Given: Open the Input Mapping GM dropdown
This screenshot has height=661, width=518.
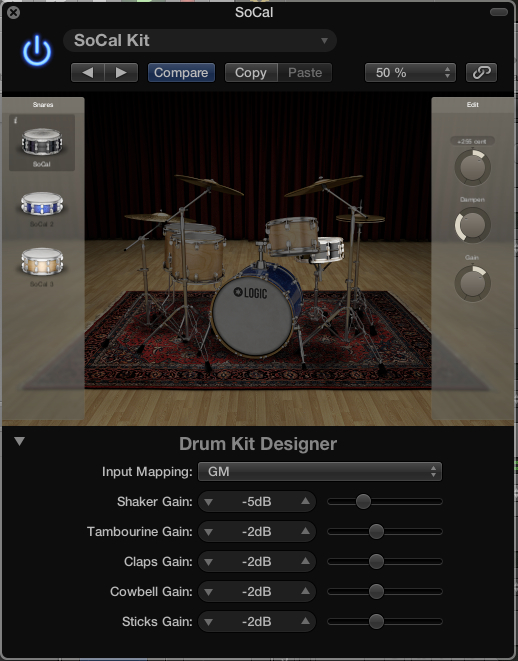Looking at the screenshot, I should [320, 471].
